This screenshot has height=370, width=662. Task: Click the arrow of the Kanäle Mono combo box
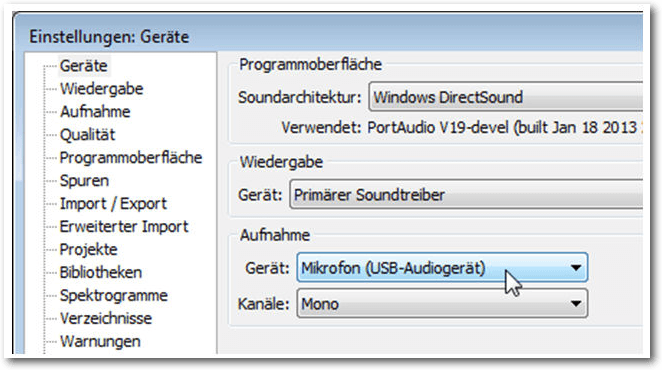point(575,304)
